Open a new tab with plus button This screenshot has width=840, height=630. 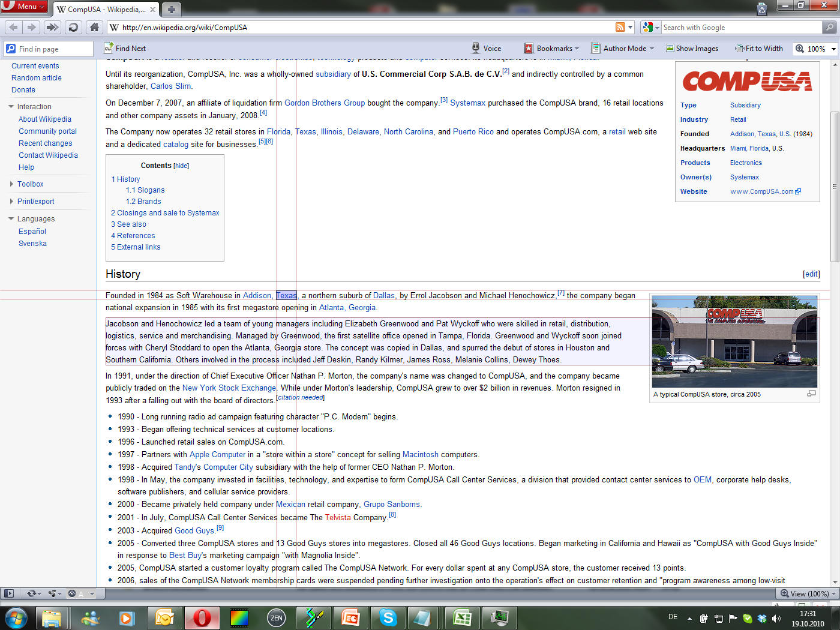(x=171, y=10)
